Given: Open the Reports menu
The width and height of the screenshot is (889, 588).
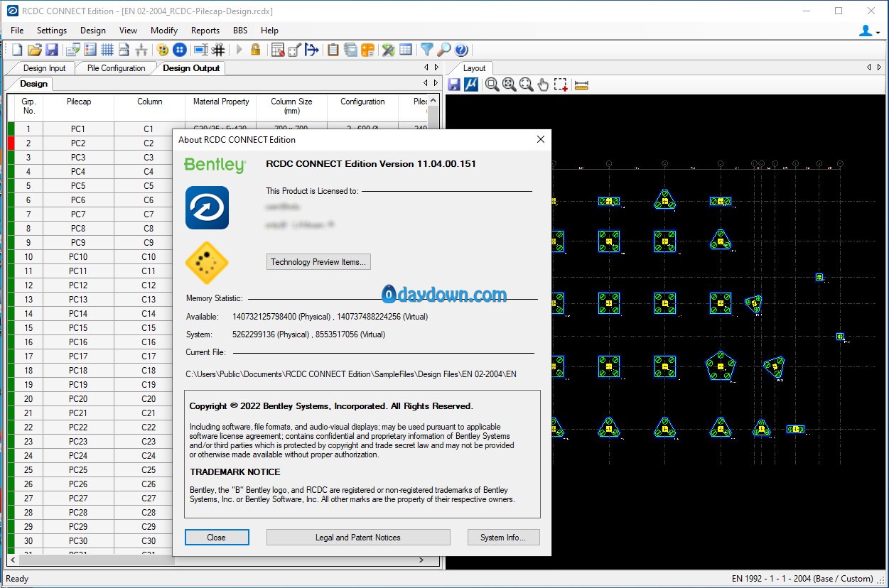Looking at the screenshot, I should (205, 31).
